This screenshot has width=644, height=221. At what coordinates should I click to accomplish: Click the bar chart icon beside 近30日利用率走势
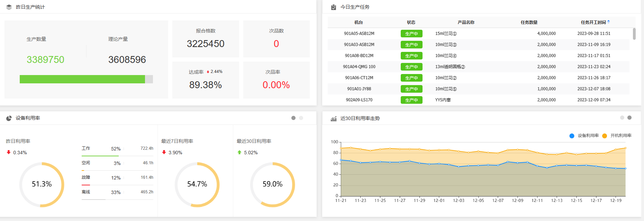click(x=334, y=119)
